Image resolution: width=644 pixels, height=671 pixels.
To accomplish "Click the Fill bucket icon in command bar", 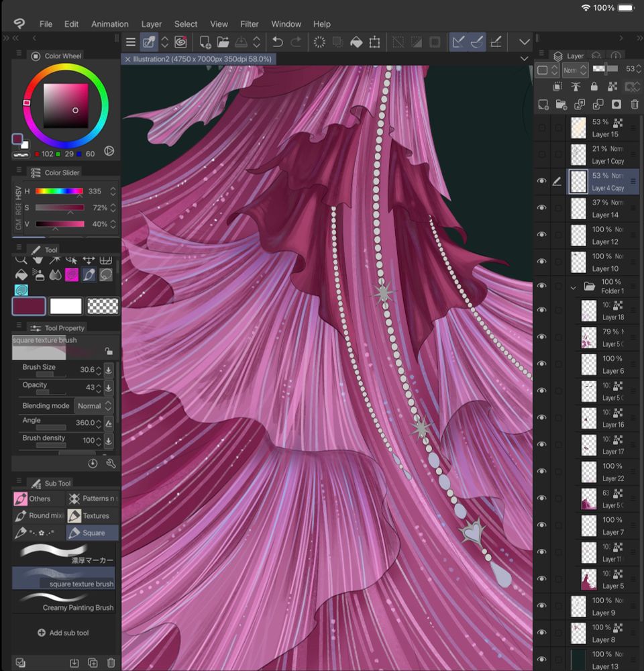I will point(356,42).
